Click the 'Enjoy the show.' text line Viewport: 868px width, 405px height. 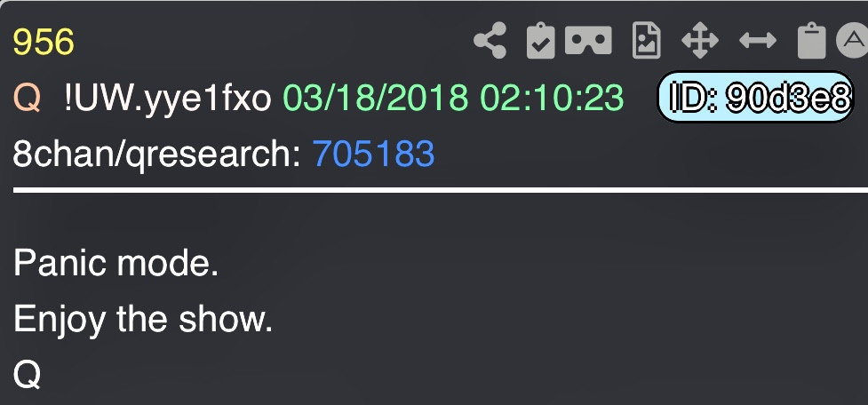coord(143,319)
